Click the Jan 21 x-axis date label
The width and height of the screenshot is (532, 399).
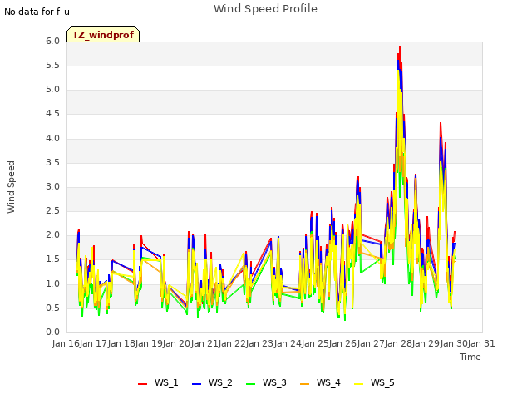[x=204, y=343]
